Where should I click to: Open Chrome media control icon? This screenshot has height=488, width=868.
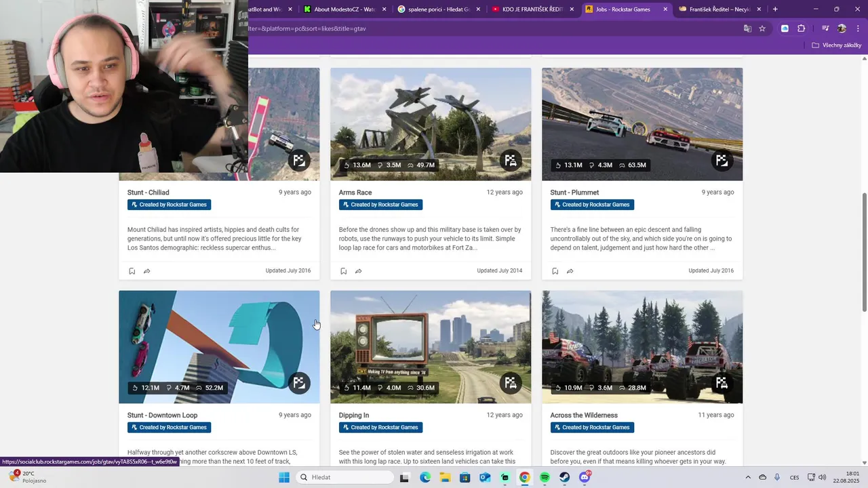pyautogui.click(x=825, y=28)
